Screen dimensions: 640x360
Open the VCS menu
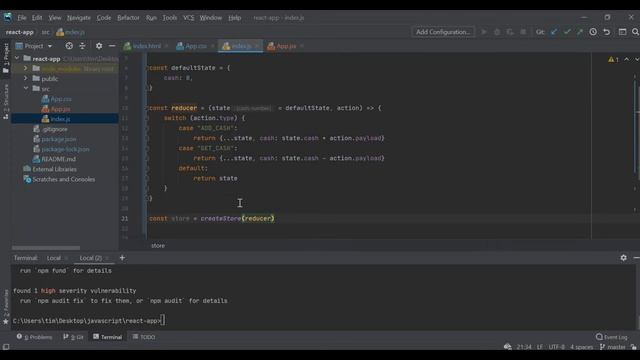pyautogui.click(x=188, y=18)
